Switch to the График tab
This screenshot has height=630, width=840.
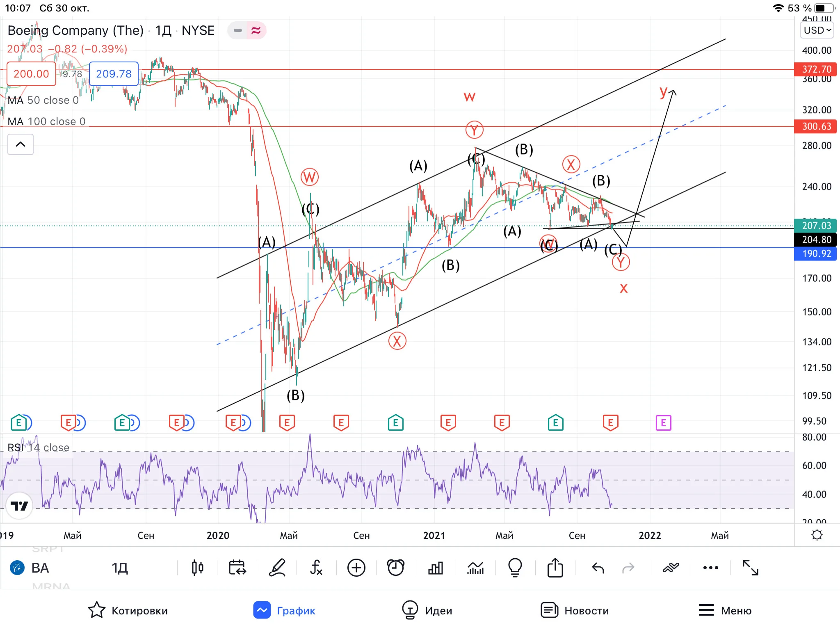point(284,610)
